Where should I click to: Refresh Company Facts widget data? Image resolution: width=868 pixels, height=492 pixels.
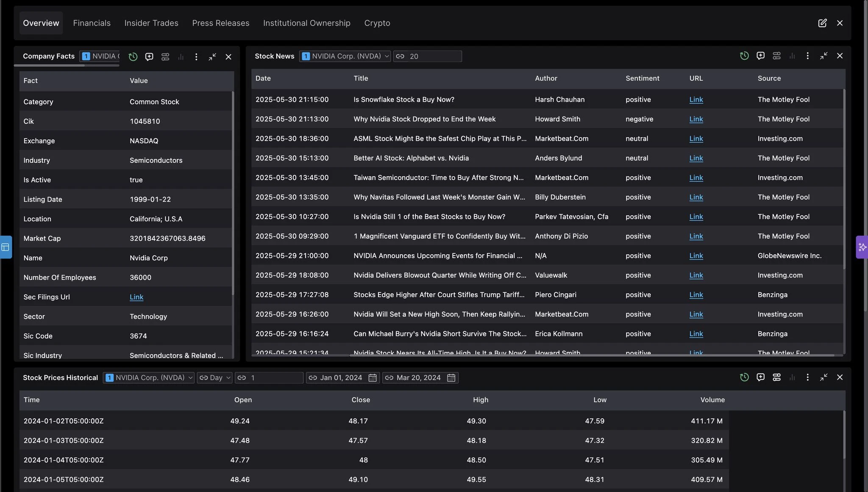(133, 57)
